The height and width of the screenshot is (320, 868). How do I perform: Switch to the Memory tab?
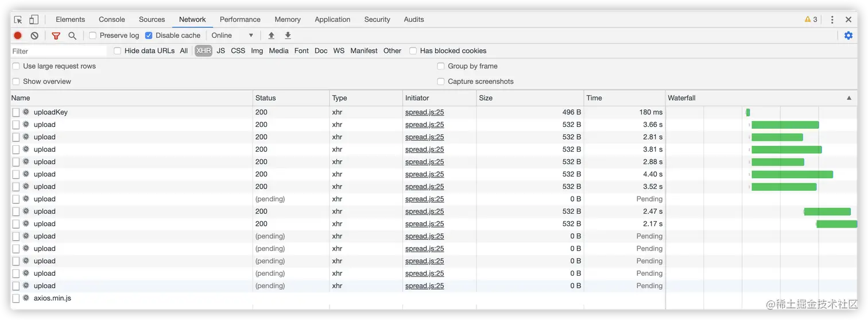tap(288, 20)
